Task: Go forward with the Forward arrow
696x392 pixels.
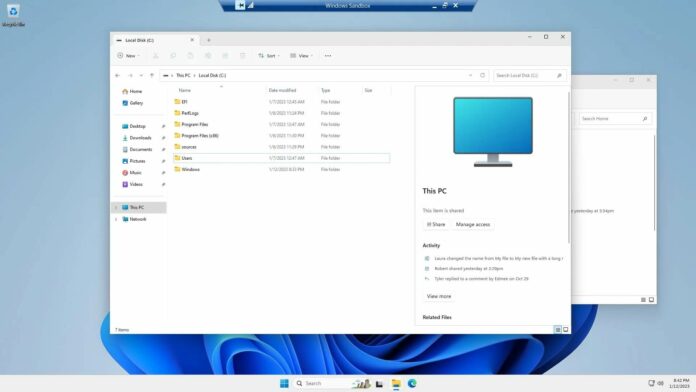Action: (x=130, y=75)
